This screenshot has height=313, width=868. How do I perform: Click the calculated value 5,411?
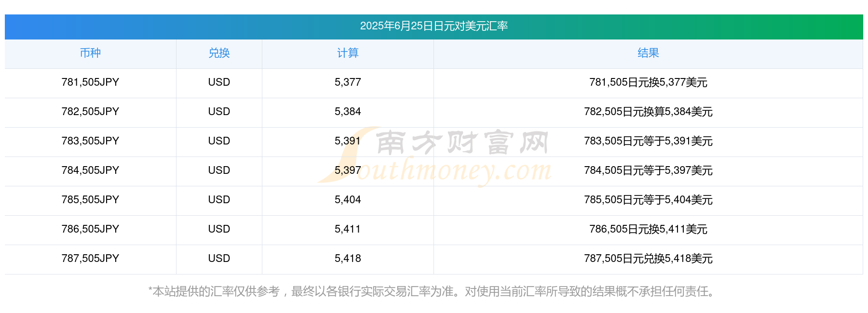348,229
